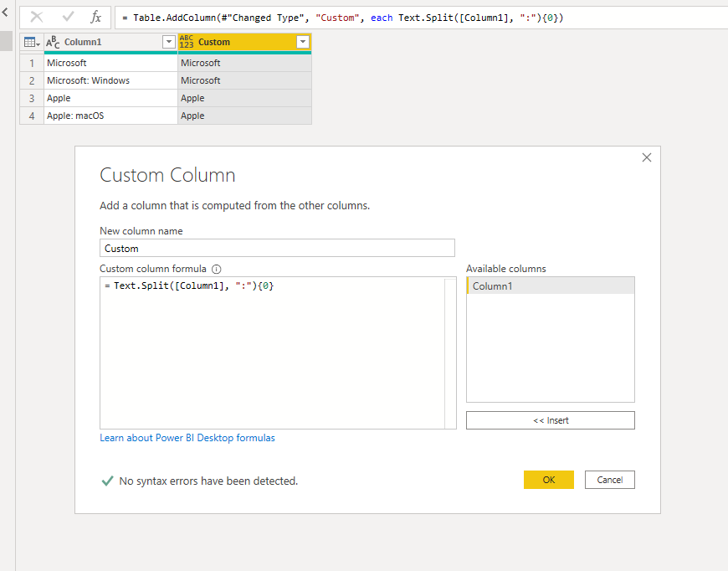Select Column1 in Available columns list
The height and width of the screenshot is (571, 728).
(x=550, y=285)
